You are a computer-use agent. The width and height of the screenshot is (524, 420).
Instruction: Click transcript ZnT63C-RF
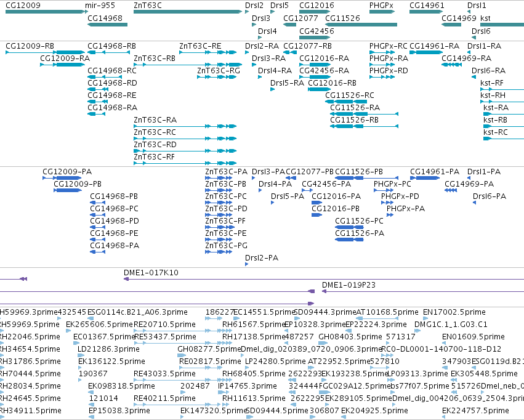[x=185, y=163]
